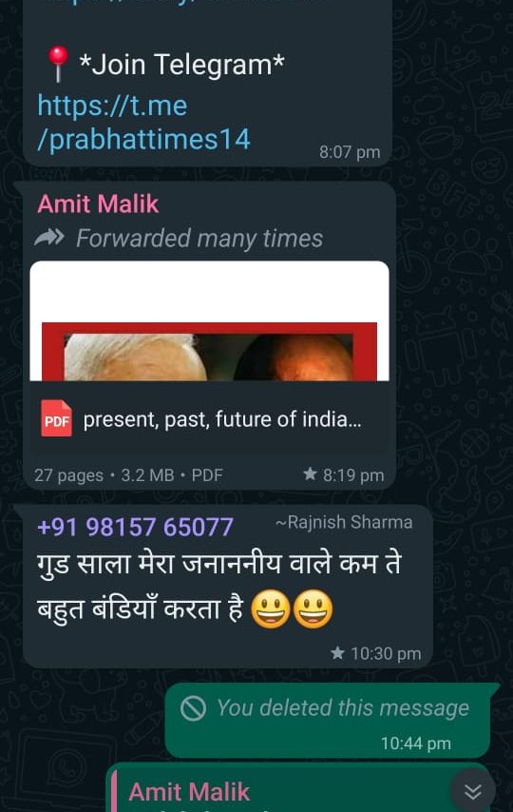The image size is (513, 812).
Task: Open the t.me/prabhattimes14 Telegram link
Action: (143, 123)
